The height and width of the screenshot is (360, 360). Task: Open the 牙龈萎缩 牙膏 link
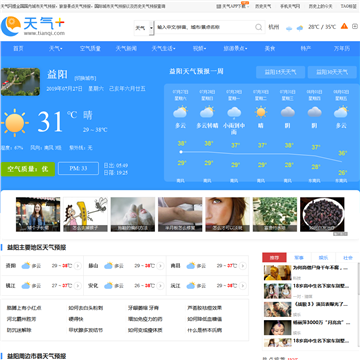click(x=144, y=308)
